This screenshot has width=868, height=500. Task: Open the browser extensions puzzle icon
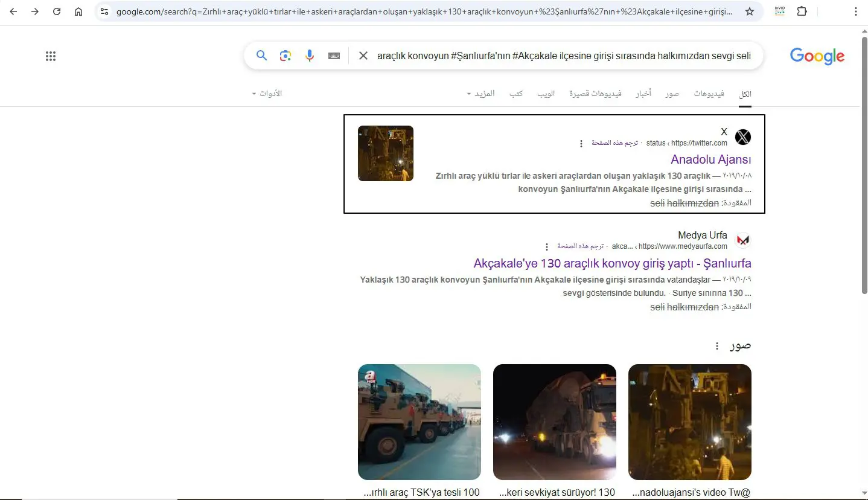click(x=802, y=11)
